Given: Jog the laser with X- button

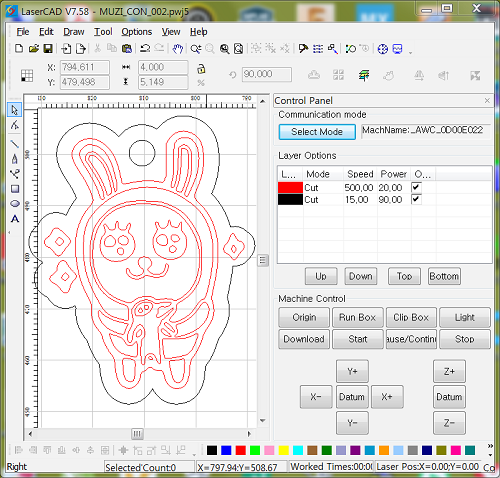Looking at the screenshot, I should (316, 397).
